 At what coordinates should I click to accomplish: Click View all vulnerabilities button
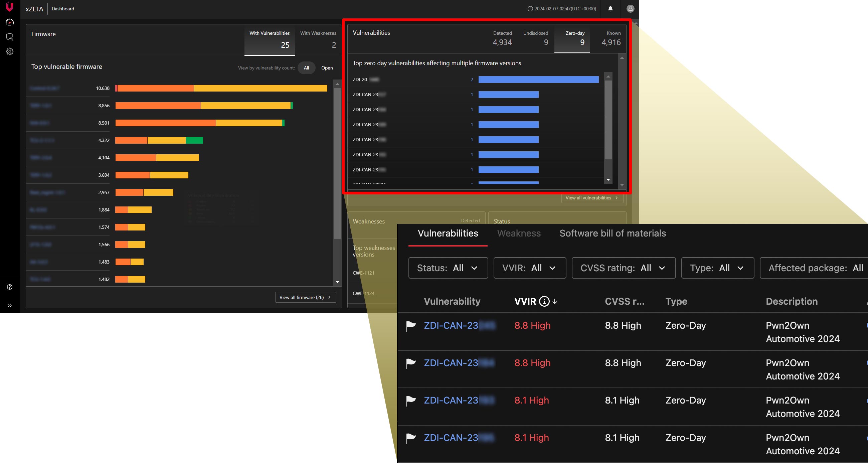(592, 198)
